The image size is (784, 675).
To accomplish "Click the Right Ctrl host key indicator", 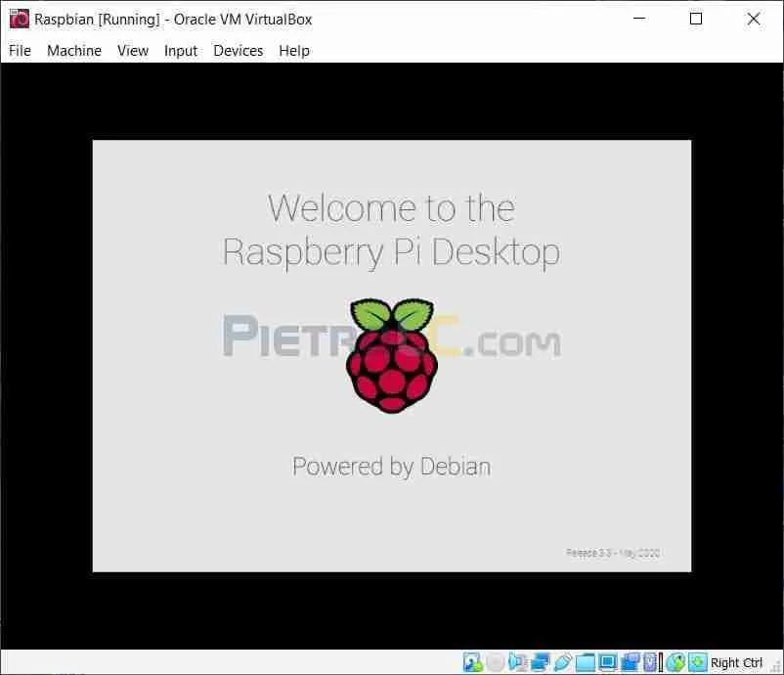I will coord(736,662).
